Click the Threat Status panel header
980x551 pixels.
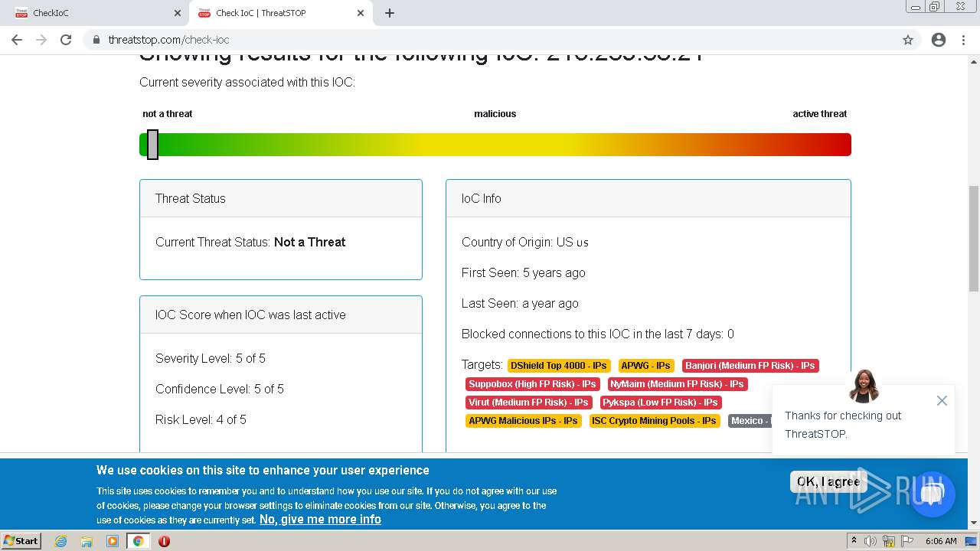281,198
